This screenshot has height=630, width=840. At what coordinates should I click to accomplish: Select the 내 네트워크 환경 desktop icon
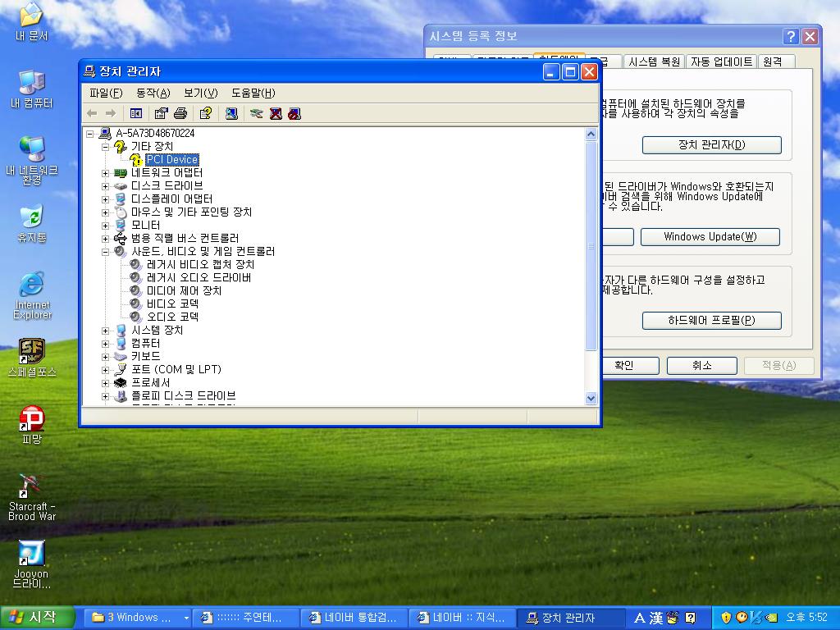click(x=32, y=161)
